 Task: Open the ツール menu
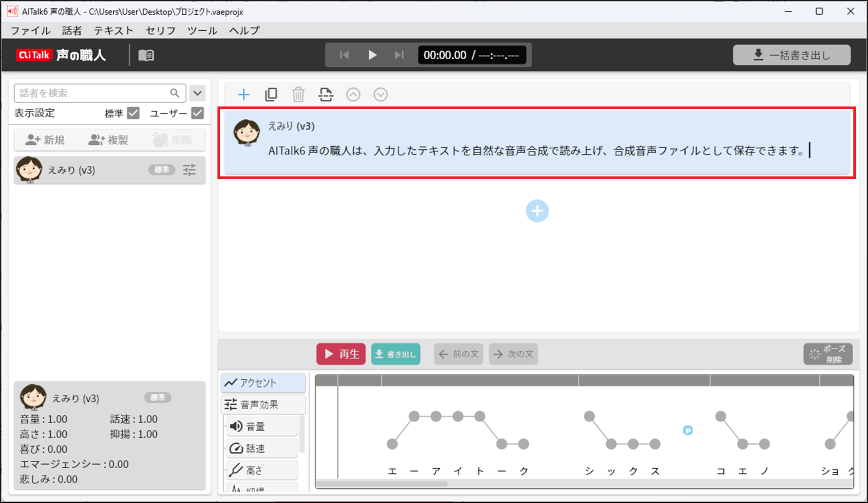pyautogui.click(x=202, y=30)
